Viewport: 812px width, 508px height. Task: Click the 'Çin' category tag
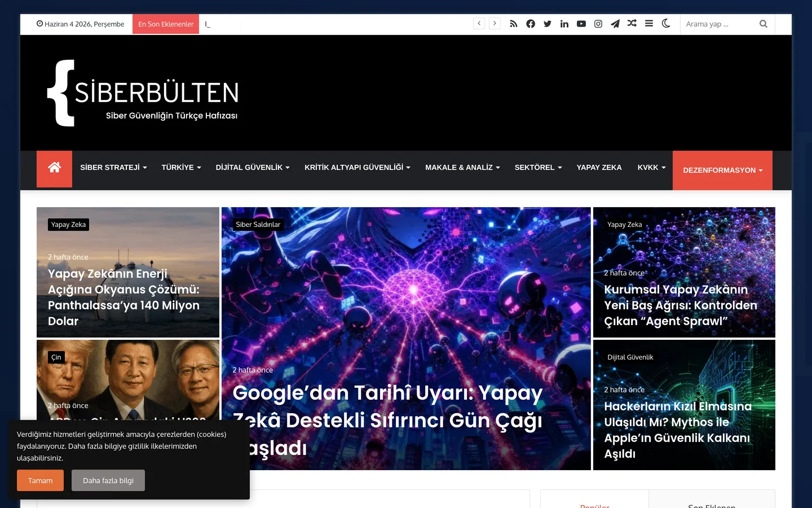click(x=56, y=357)
